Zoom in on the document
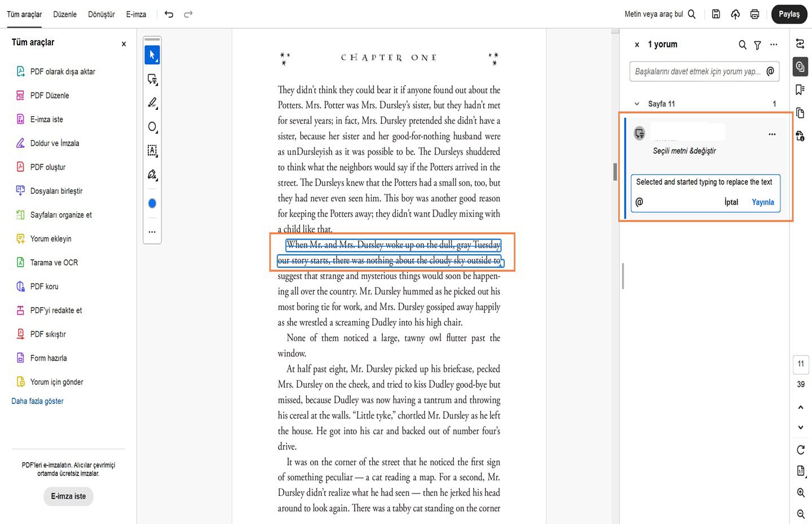This screenshot has width=812, height=524. [x=801, y=493]
